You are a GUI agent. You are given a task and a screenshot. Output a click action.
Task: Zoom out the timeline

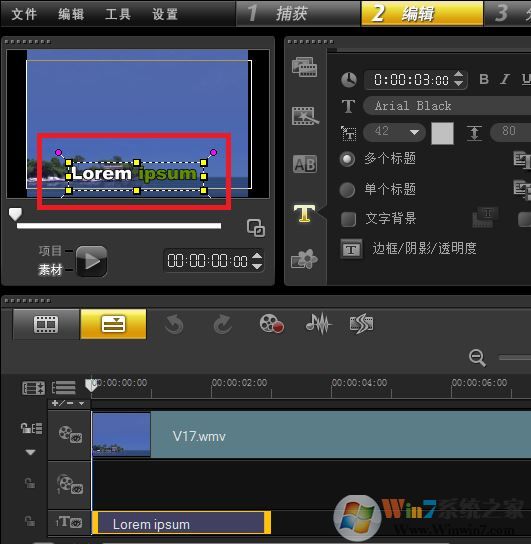click(477, 358)
